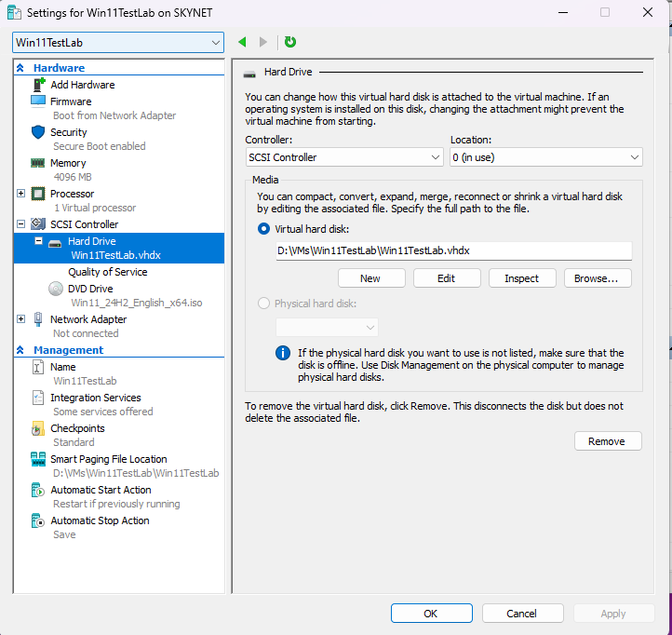Click 4096 MB memory value

[x=73, y=177]
